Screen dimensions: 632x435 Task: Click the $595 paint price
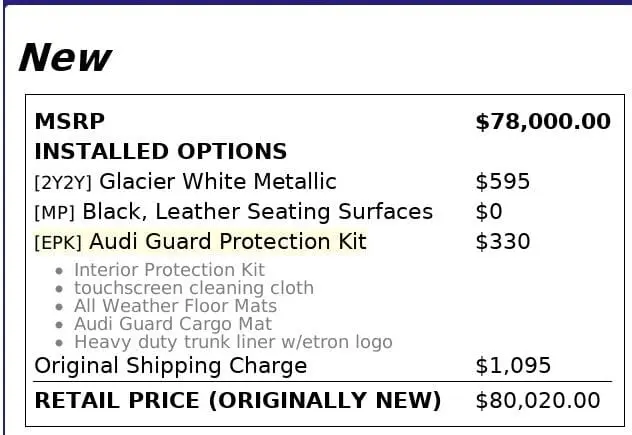point(502,182)
